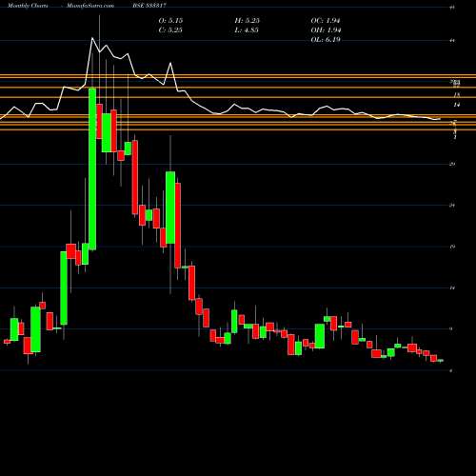Screen dimensions: 476x476
Task: Click the price axis label "44"
Action: coord(452,40)
